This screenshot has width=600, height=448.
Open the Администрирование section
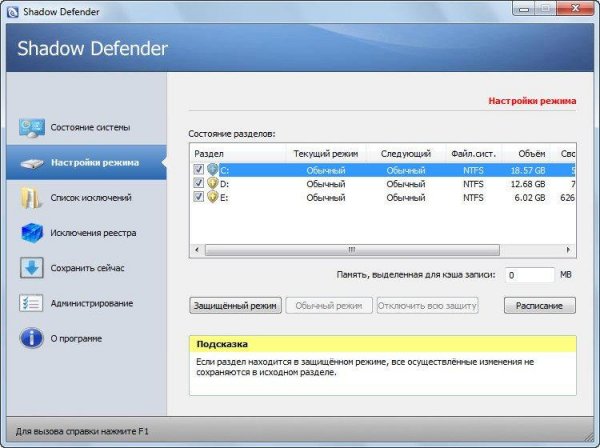[86, 303]
